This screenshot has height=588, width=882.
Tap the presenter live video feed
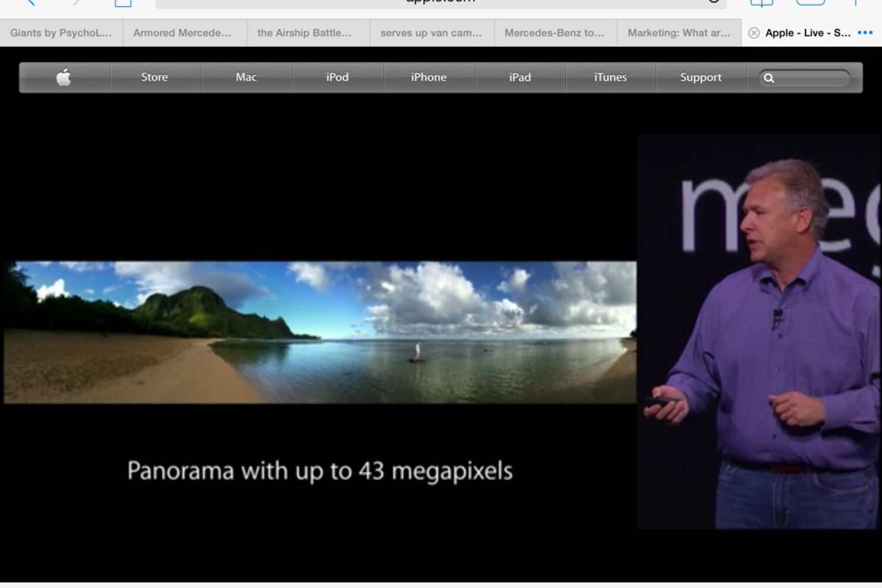(x=759, y=332)
